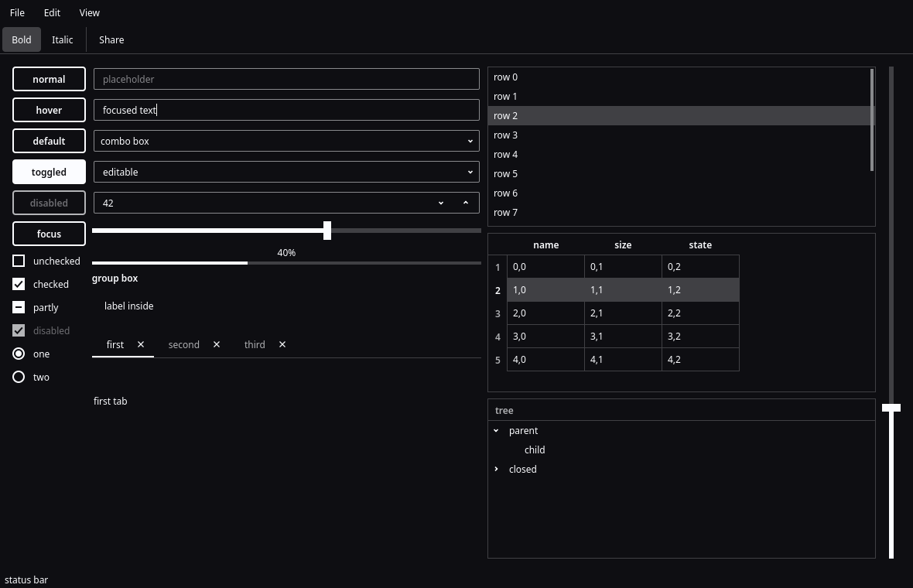Decrease spin box value with down arrow

pos(441,203)
